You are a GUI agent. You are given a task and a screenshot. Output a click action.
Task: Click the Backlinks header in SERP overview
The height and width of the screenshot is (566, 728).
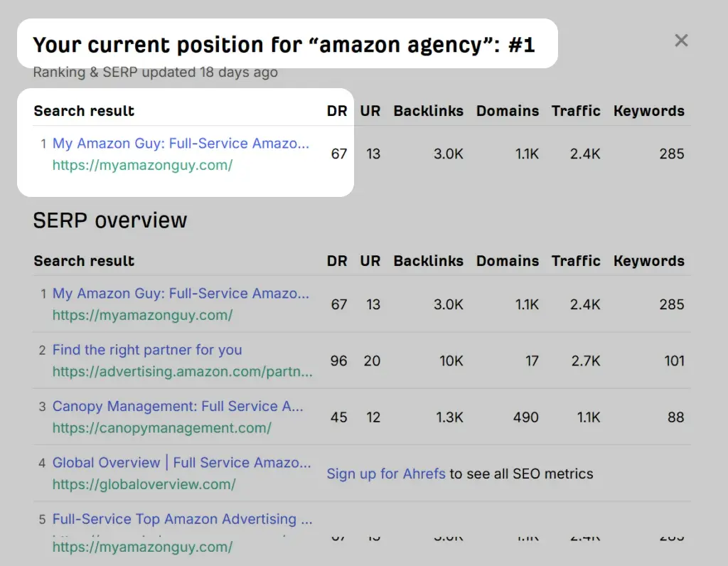tap(428, 261)
